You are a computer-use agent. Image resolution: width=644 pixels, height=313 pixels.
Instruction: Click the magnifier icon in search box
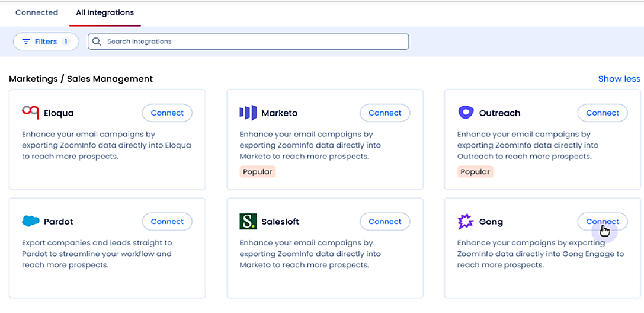(97, 41)
